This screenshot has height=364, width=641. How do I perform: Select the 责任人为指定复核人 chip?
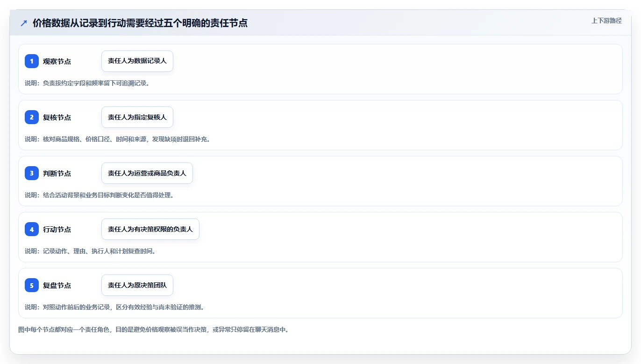[137, 117]
